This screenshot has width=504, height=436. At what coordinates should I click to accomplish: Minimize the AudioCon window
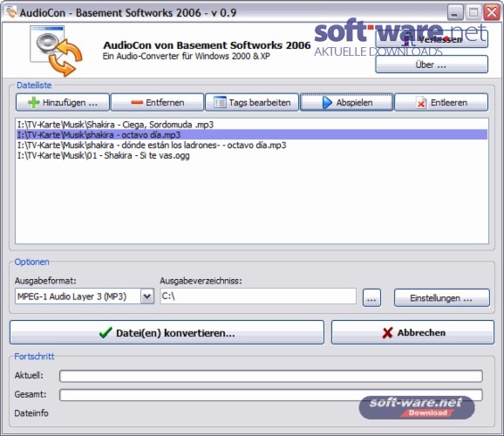click(x=455, y=12)
